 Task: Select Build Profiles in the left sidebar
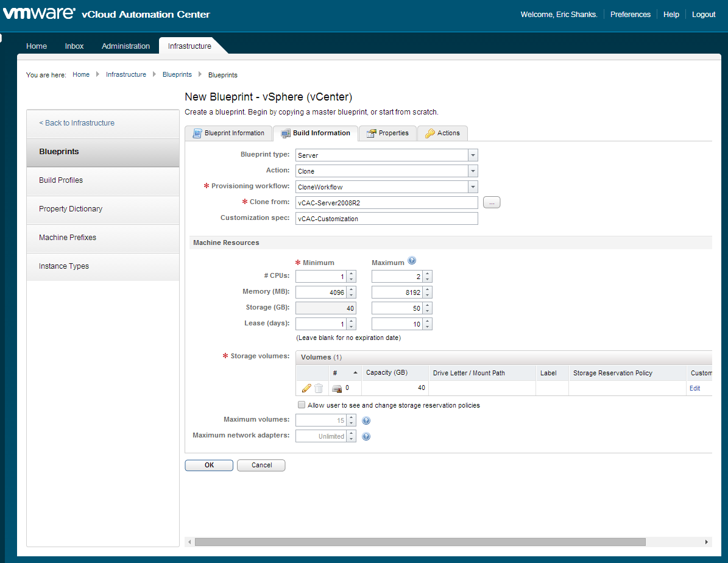point(61,180)
